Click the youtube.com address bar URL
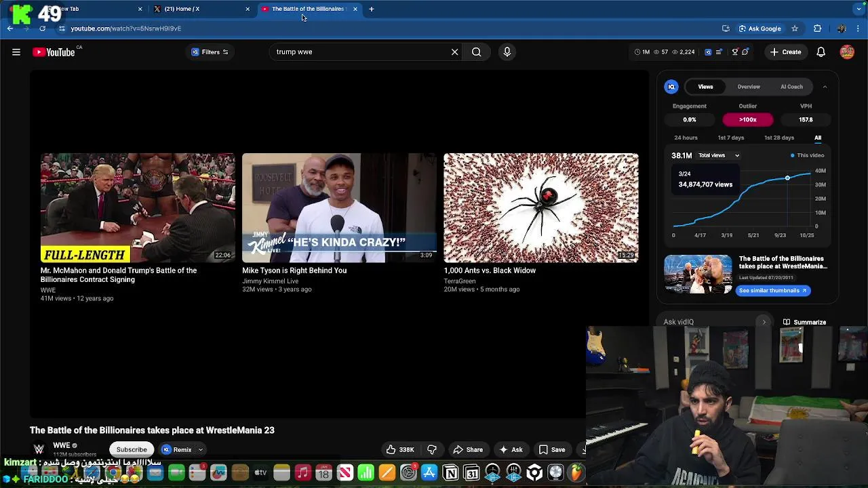The image size is (868, 488). tap(126, 28)
